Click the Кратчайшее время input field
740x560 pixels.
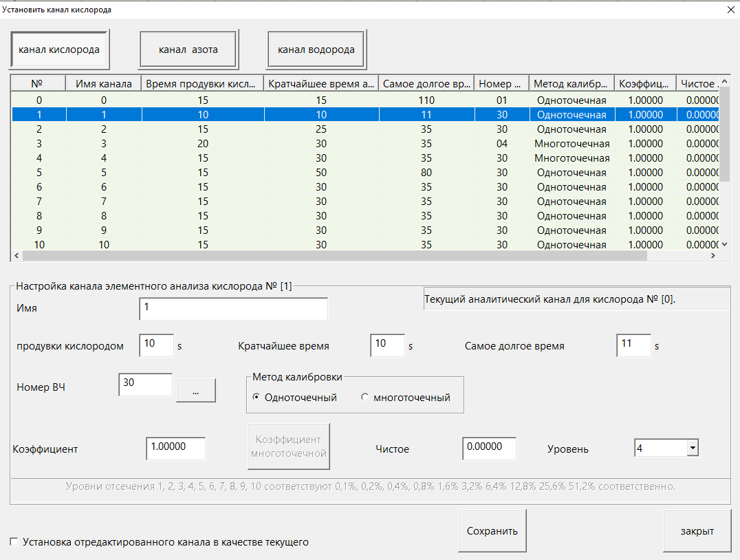387,345
